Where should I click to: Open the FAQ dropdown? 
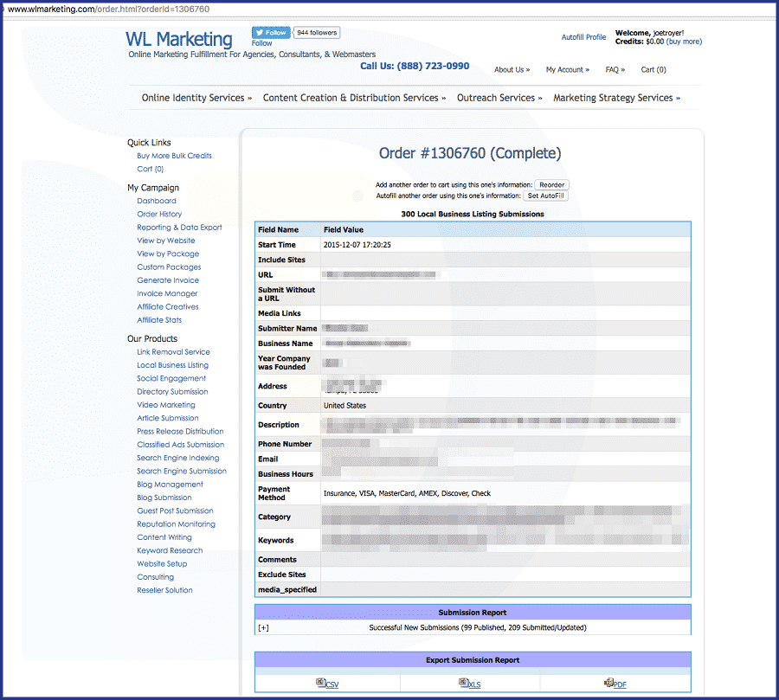(615, 69)
